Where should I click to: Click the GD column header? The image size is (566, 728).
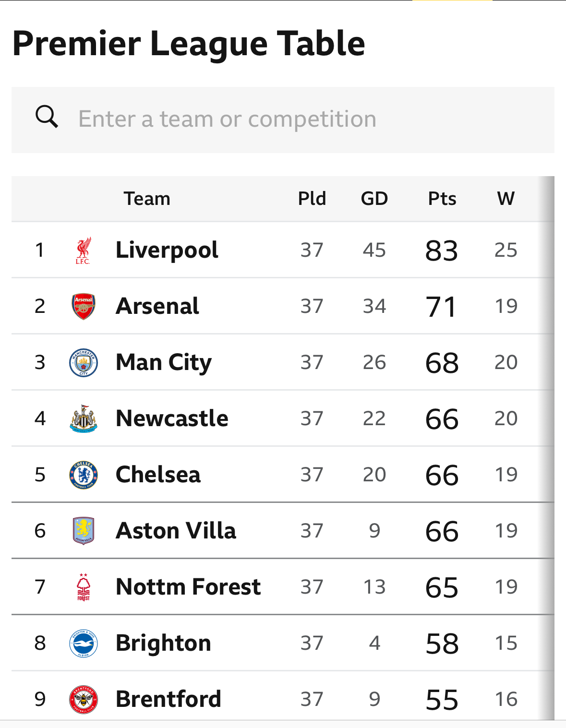(x=374, y=199)
